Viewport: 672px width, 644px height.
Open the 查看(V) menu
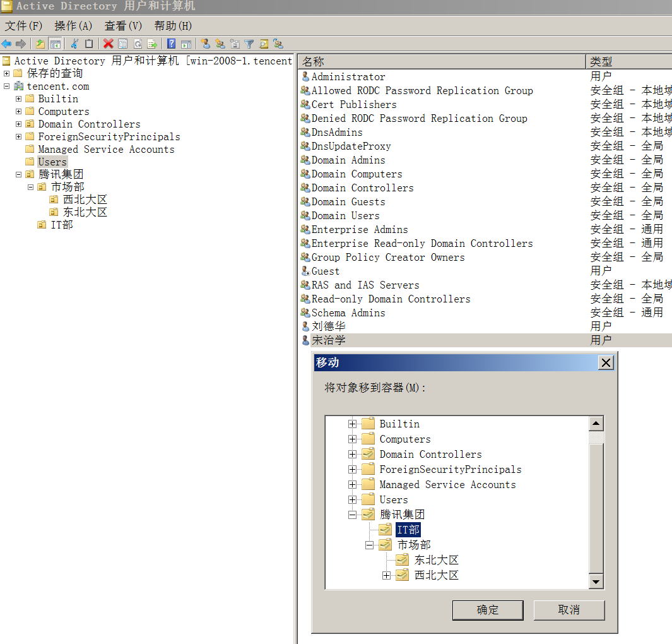tap(123, 26)
